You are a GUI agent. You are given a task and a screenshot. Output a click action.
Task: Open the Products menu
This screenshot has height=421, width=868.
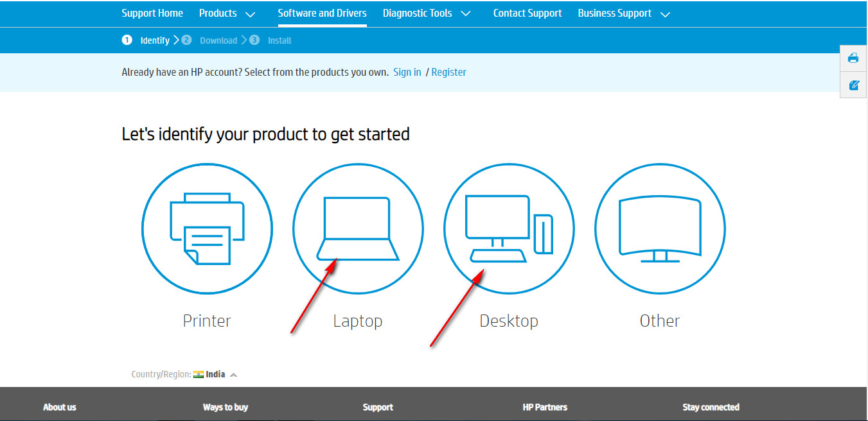tap(218, 13)
